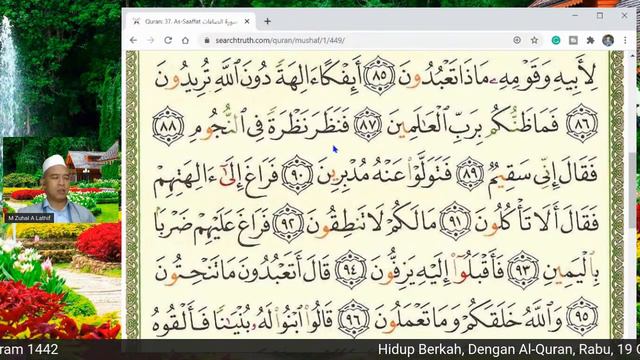Screen dimensions: 640x360
Task: Click verse marker number 91
Action: [455, 222]
